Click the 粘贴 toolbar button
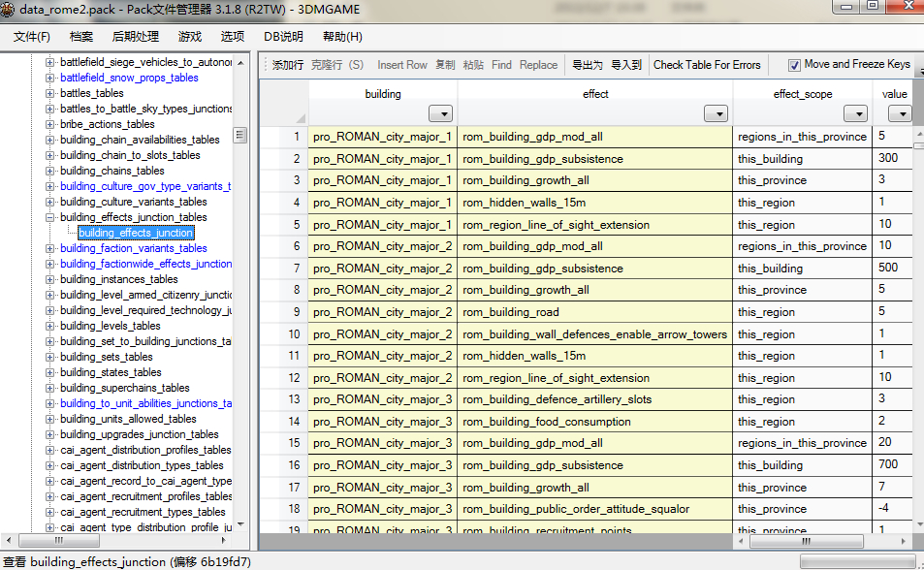Viewport: 924px width, 570px height. tap(473, 65)
